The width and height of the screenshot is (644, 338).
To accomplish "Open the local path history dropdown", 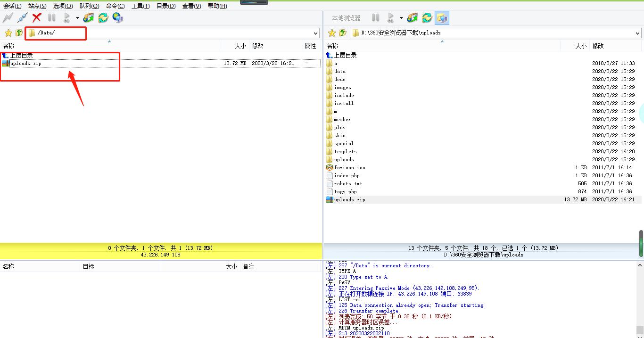I will (x=637, y=33).
